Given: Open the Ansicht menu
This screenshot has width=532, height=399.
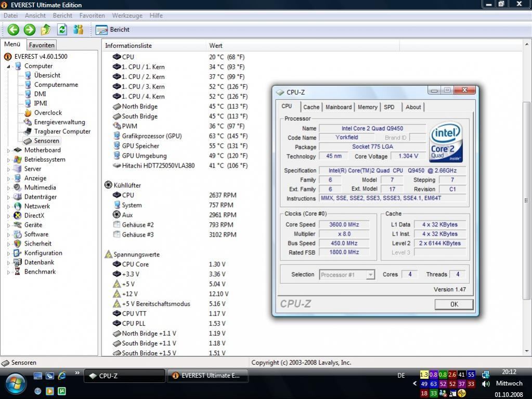Looking at the screenshot, I should [35, 16].
